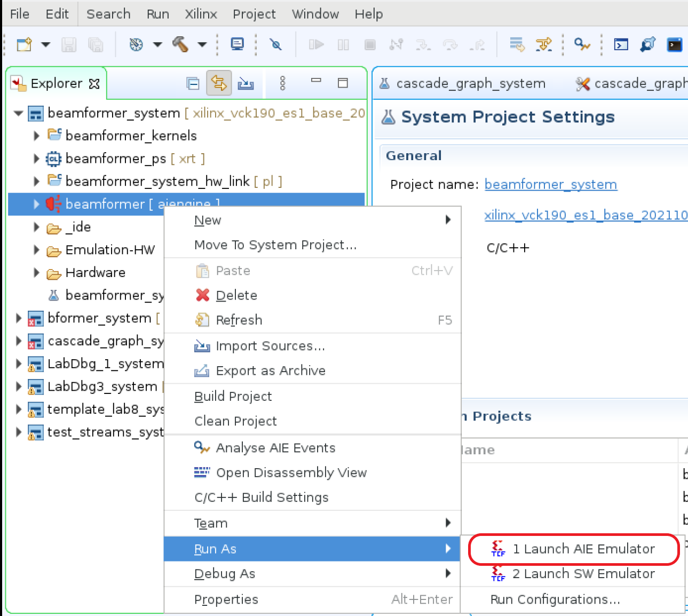Click Collapse All icon in Explorer

pos(193,83)
